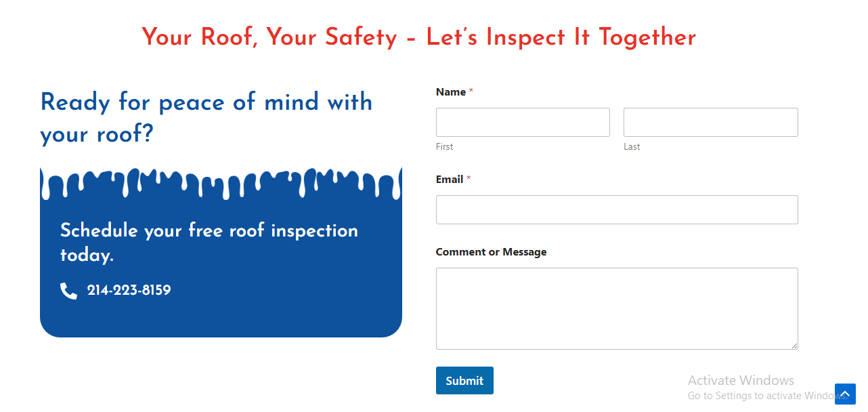Click the white drip decoration on blue card

pyautogui.click(x=221, y=182)
